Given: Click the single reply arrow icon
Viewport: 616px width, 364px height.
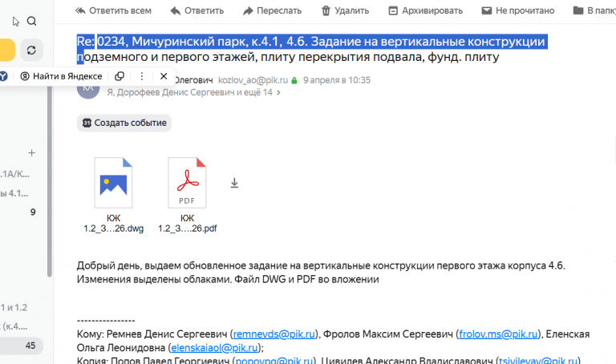Looking at the screenshot, I should (x=175, y=10).
